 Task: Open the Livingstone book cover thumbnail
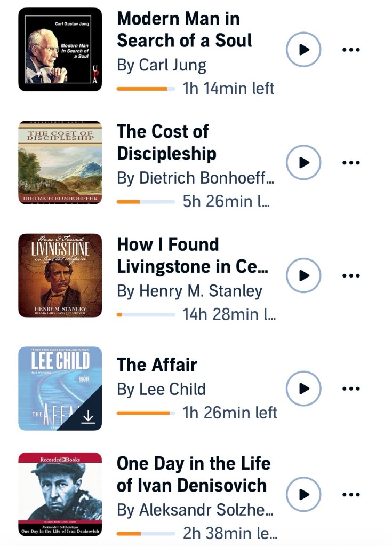coord(60,275)
